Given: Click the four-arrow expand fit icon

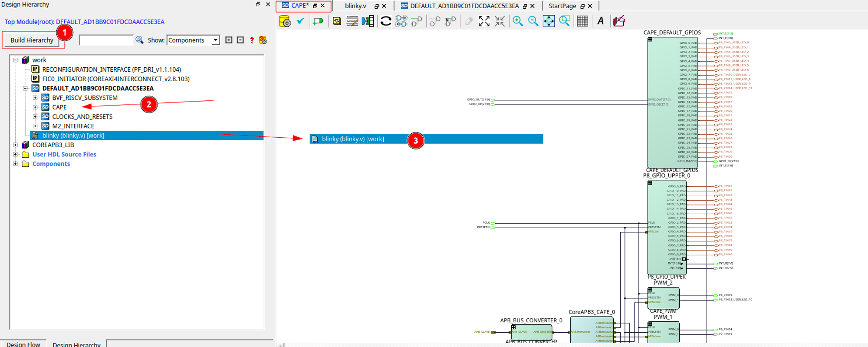Looking at the screenshot, I should coord(484,21).
